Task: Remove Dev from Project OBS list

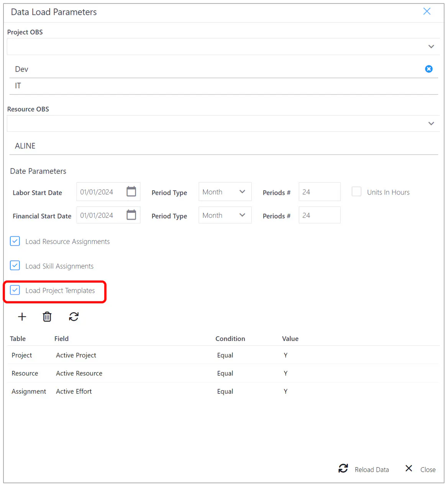Action: [429, 69]
